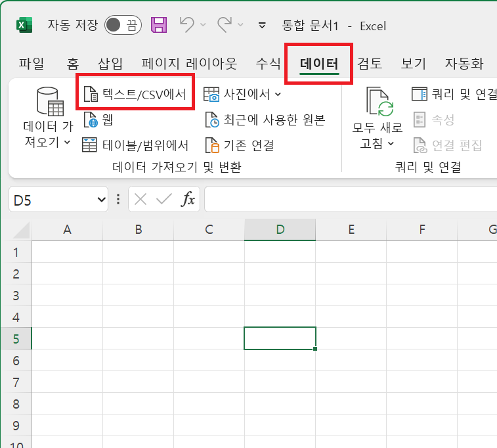Click the Undo arrow icon
The width and height of the screenshot is (497, 448).
point(186,25)
